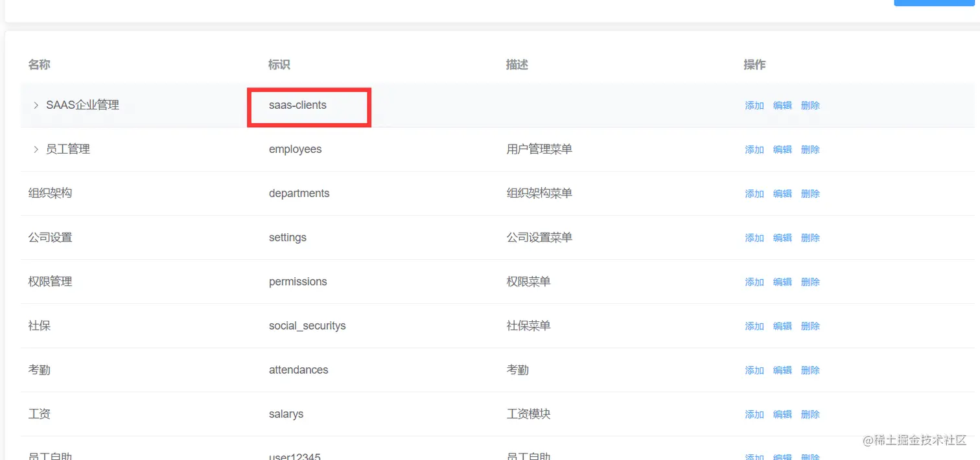Click 删除 in the 组织架构 row

(x=810, y=194)
